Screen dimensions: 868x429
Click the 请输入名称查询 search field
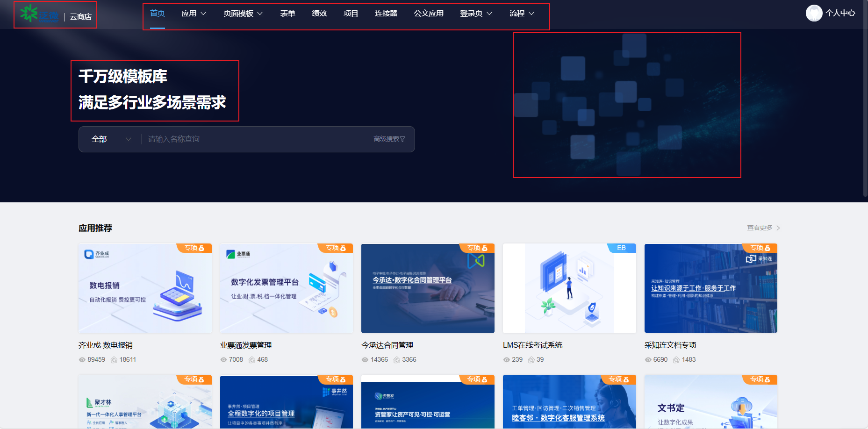[x=257, y=139]
